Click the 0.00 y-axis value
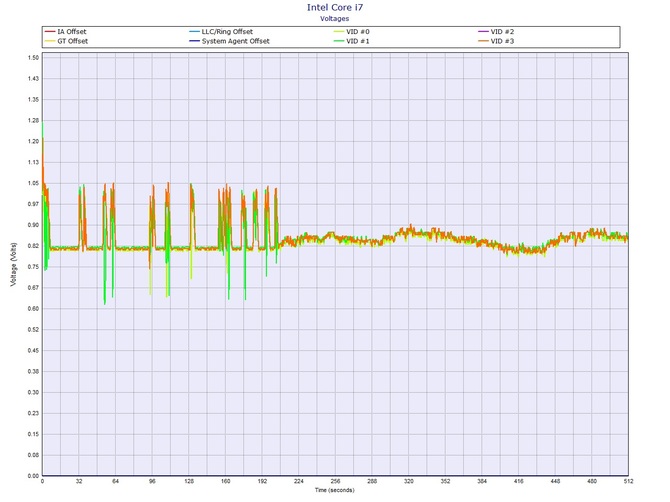The width and height of the screenshot is (670, 502). click(x=33, y=476)
